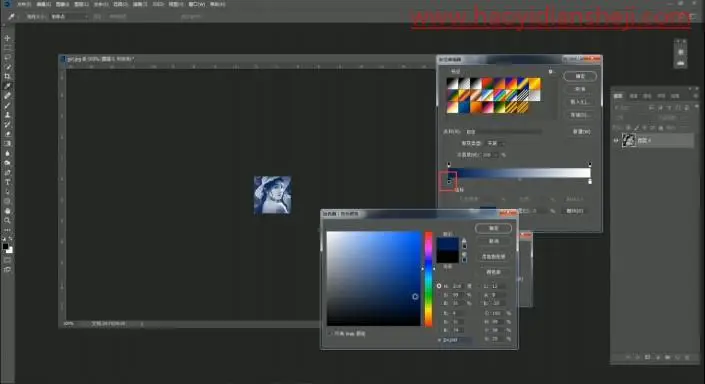Open the Layer menu

[x=81, y=4]
